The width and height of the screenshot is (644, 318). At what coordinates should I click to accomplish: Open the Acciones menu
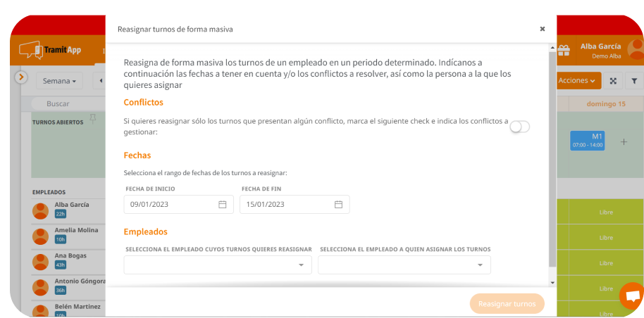pyautogui.click(x=577, y=81)
